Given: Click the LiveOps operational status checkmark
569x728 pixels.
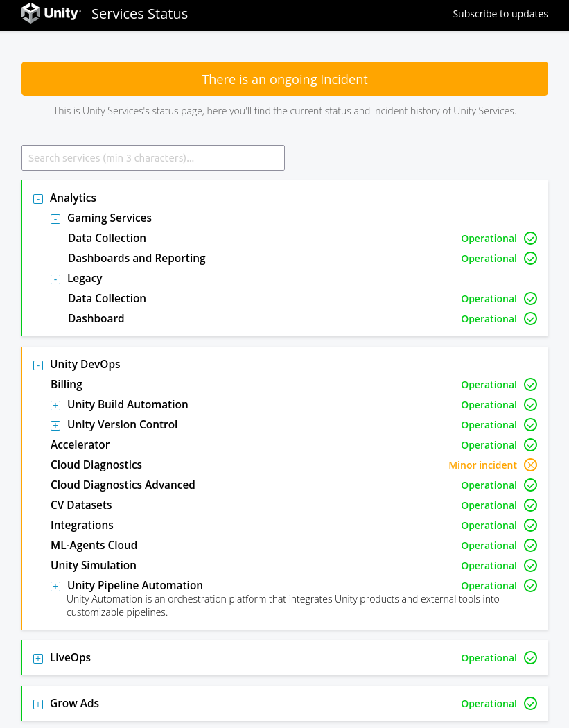Looking at the screenshot, I should [530, 658].
